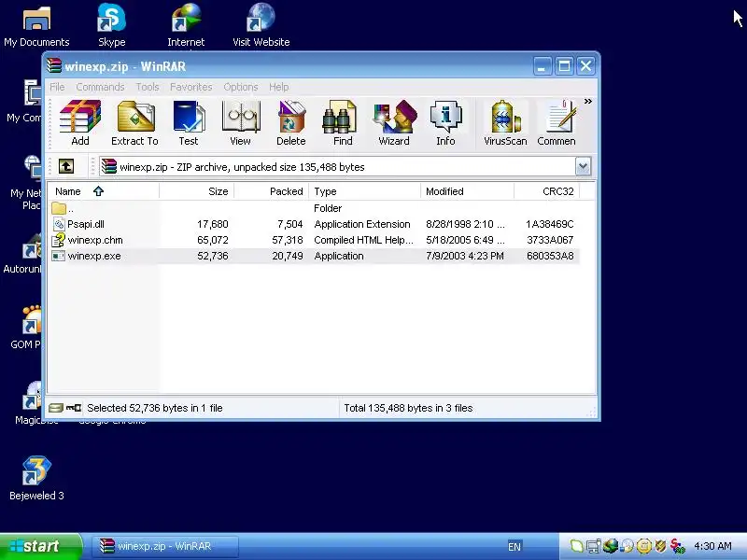Show archive Info

pos(446,123)
